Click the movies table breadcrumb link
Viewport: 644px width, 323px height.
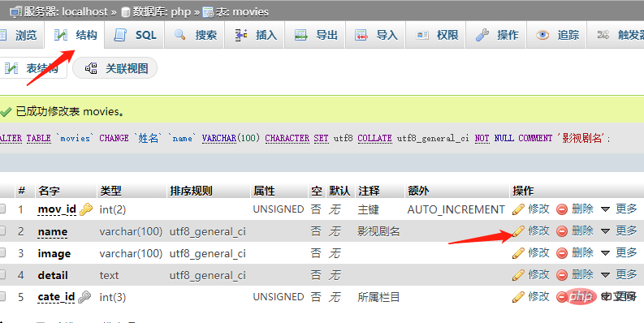click(x=250, y=12)
